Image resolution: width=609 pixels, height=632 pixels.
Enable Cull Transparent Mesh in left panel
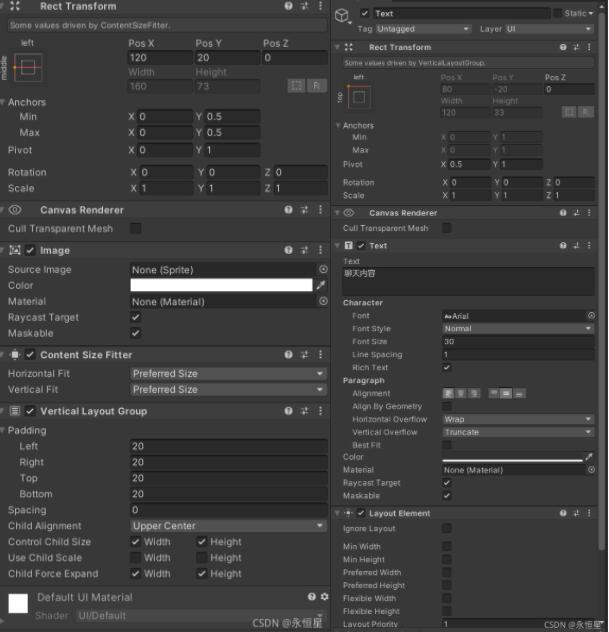[136, 229]
